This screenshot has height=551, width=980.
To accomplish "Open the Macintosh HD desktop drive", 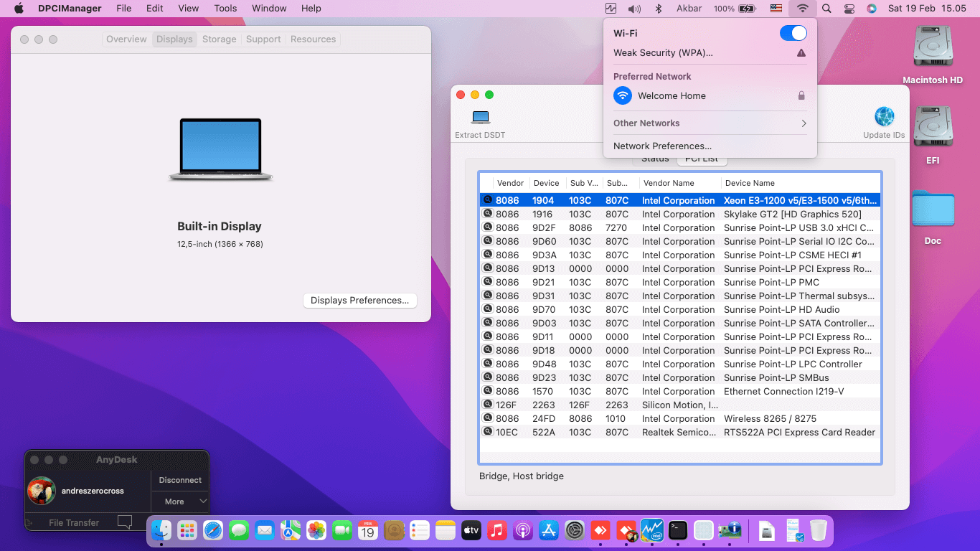I will (933, 56).
